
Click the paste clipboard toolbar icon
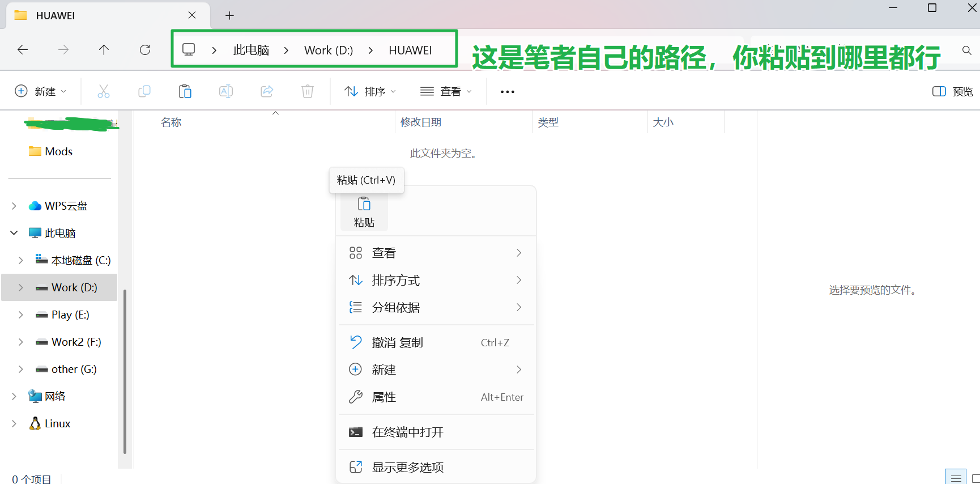[185, 91]
